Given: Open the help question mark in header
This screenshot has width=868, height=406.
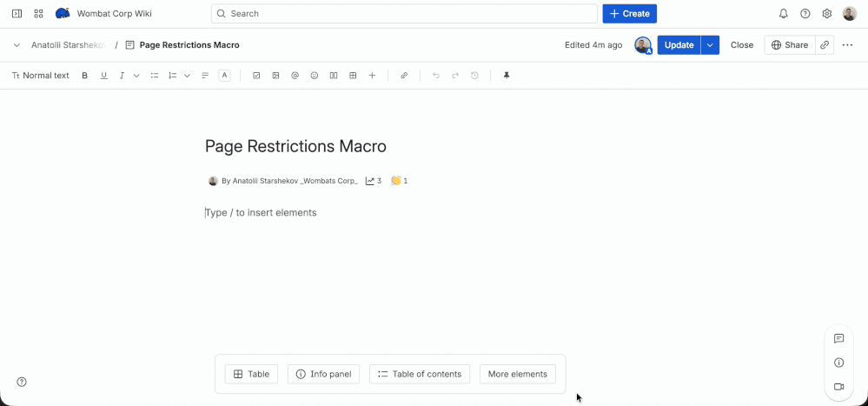Looking at the screenshot, I should click(x=805, y=14).
